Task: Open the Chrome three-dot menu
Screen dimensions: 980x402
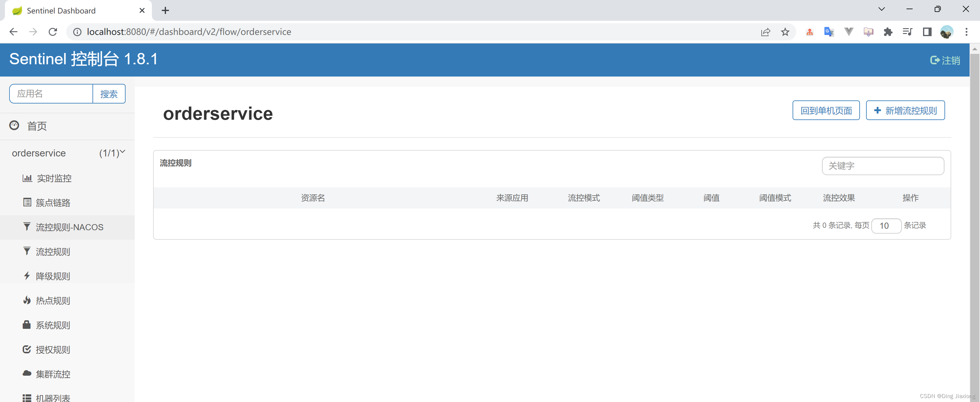Action: (966, 32)
